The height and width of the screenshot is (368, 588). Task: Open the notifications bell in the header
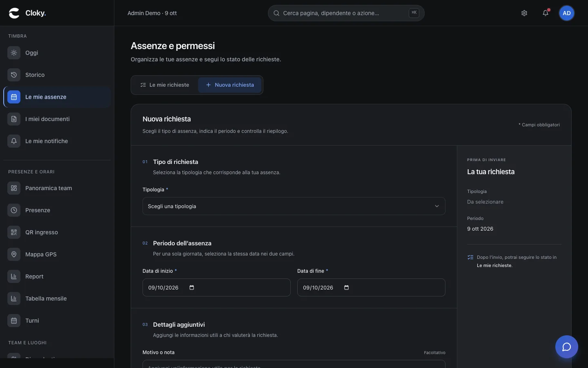546,13
